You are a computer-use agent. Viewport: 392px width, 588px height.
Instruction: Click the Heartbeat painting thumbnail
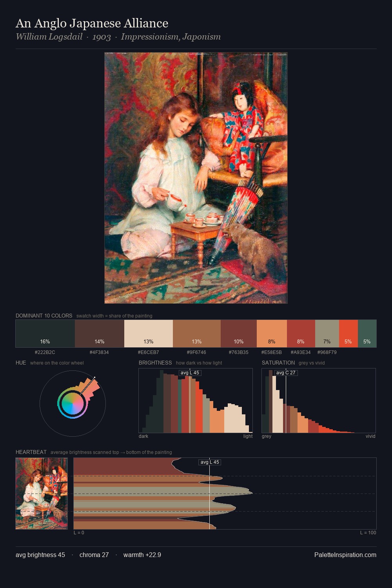click(42, 494)
